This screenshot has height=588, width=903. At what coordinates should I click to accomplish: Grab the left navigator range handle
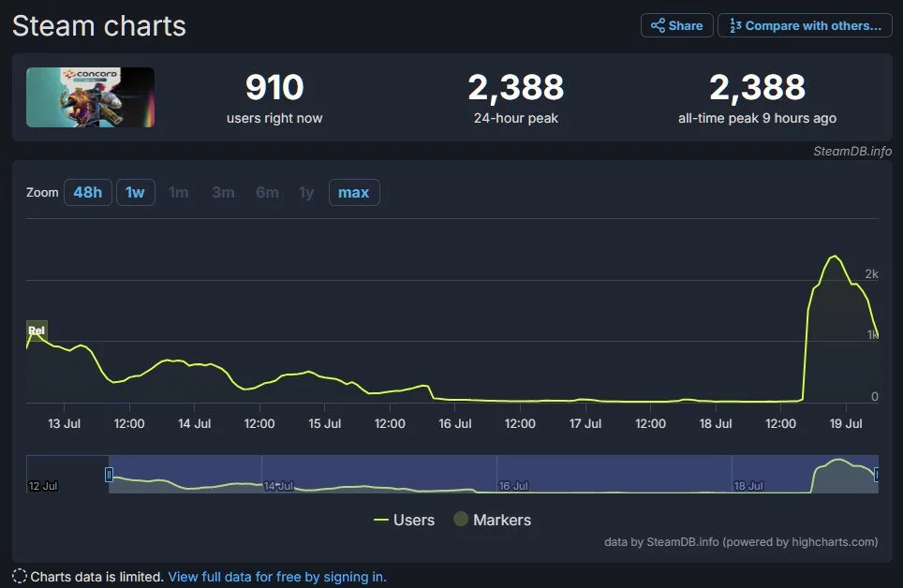109,474
